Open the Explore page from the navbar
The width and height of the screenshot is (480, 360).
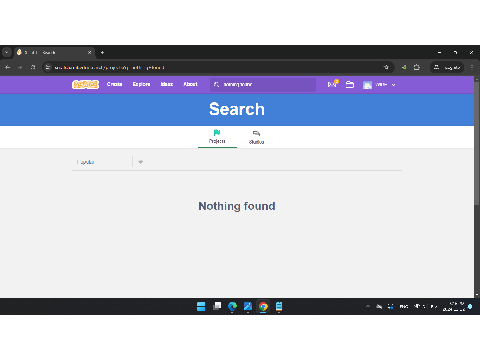[141, 84]
